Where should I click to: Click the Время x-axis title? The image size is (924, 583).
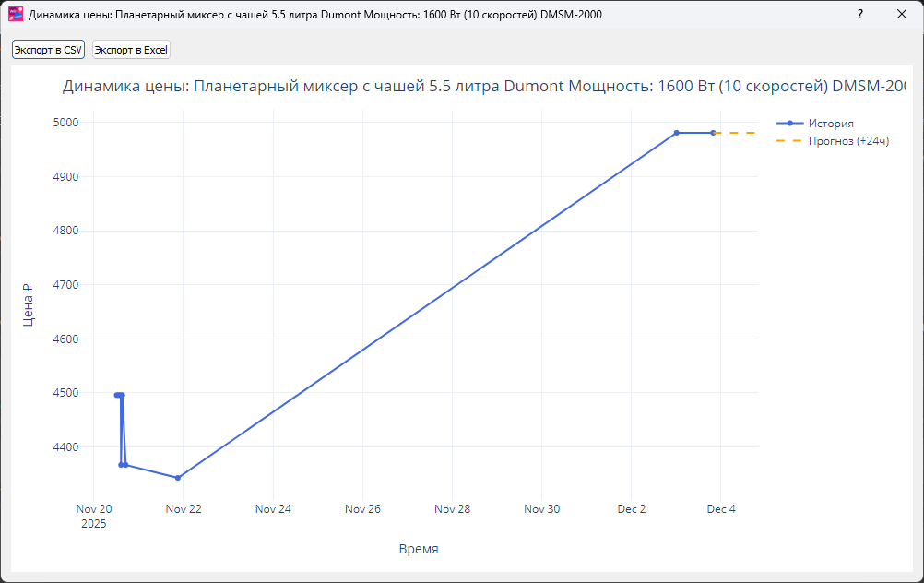pyautogui.click(x=419, y=549)
